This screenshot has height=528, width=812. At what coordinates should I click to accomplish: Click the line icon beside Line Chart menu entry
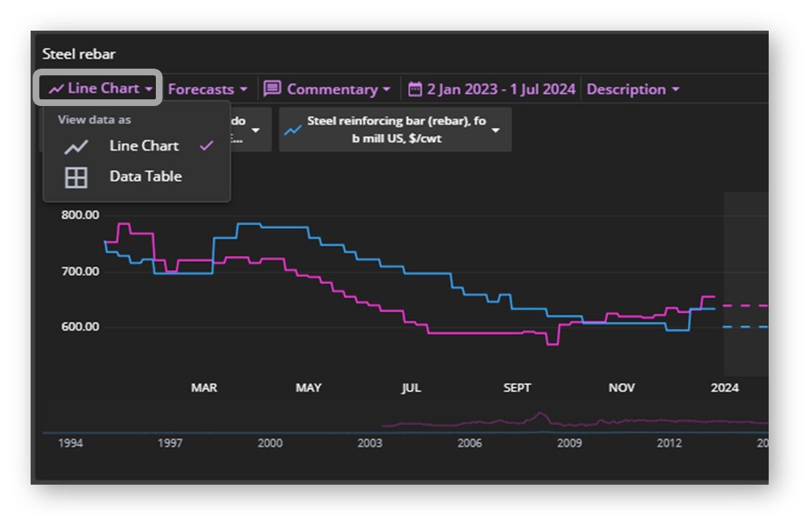pos(76,147)
